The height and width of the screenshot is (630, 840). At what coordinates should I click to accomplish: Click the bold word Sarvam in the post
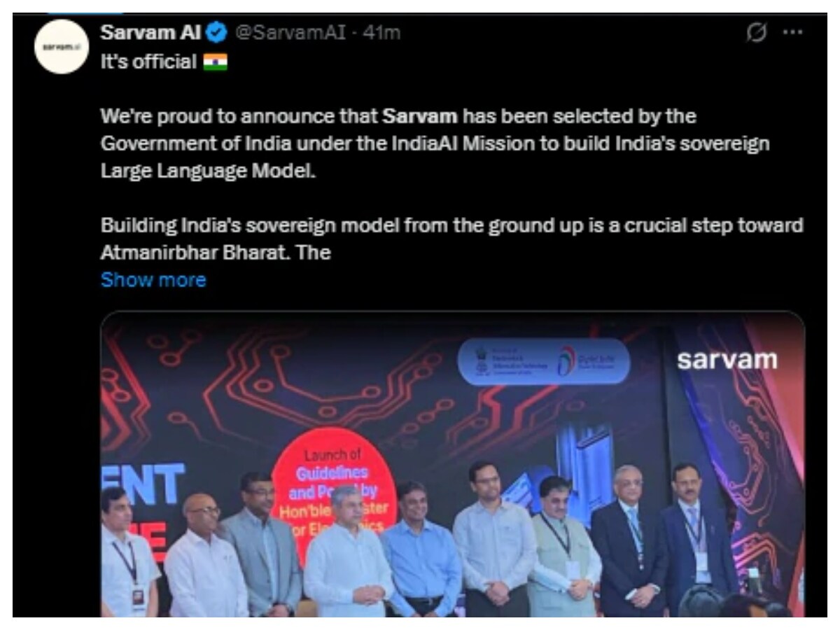click(420, 115)
